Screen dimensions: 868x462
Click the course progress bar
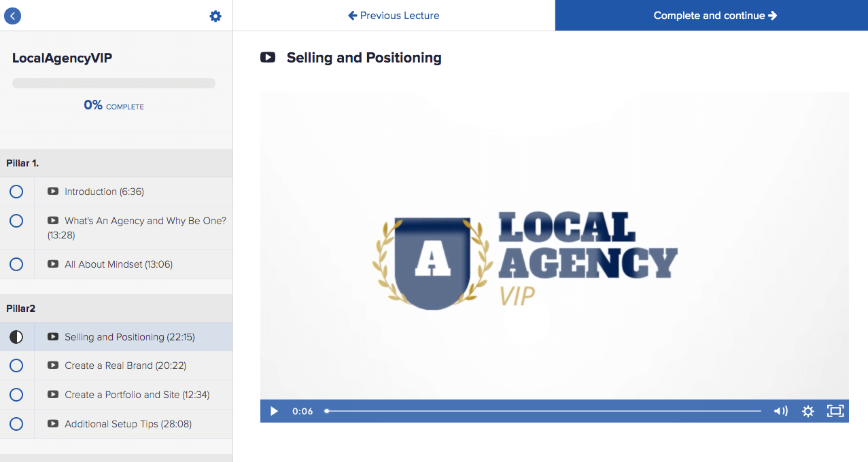(114, 84)
